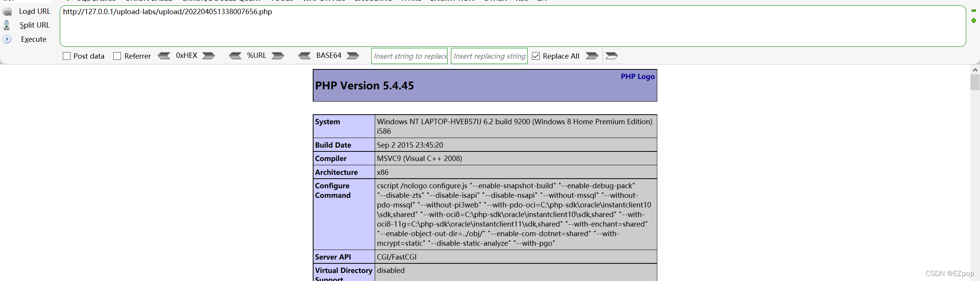Click the 'Sep 2 2015 23:45:20' value
This screenshot has height=281, width=980.
(x=410, y=145)
